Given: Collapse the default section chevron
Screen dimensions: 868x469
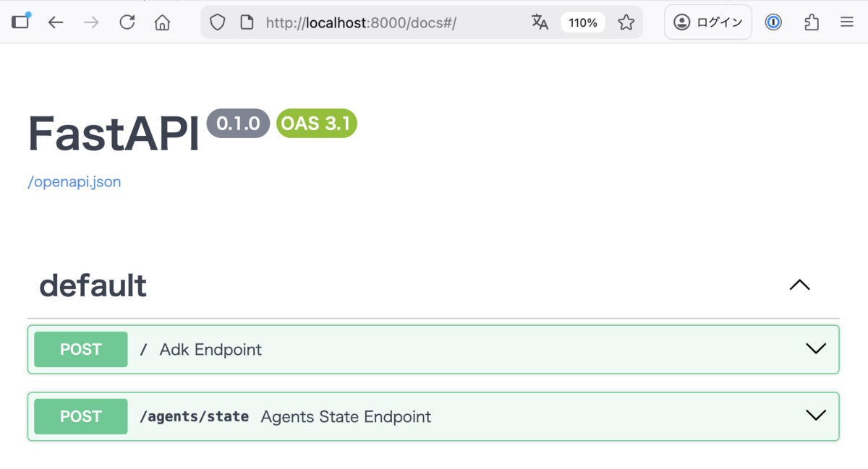Looking at the screenshot, I should pos(799,285).
